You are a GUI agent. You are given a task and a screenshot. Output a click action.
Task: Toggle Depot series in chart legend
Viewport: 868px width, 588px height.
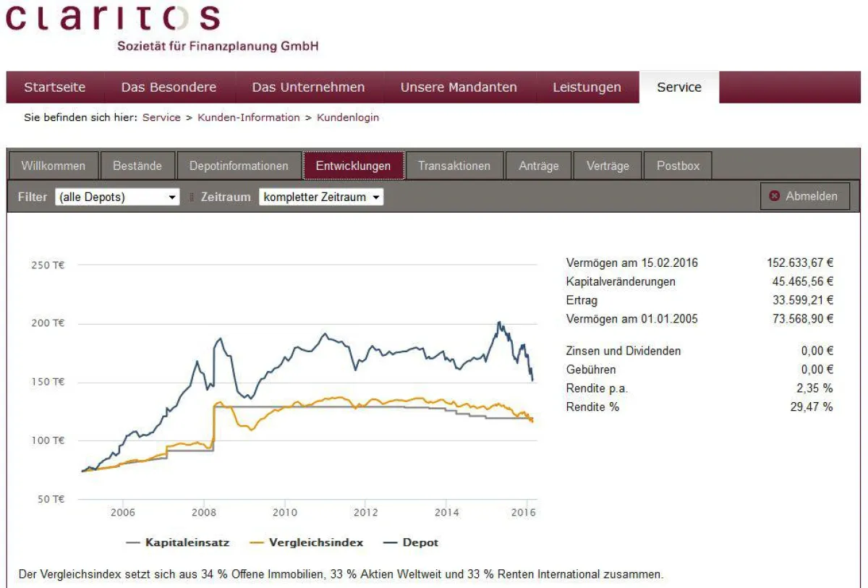click(x=410, y=542)
